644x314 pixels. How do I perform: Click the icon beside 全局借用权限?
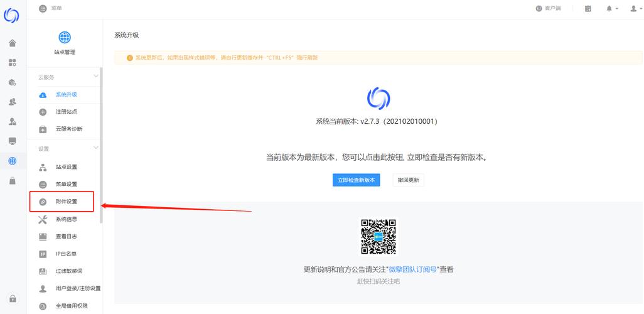tap(43, 306)
